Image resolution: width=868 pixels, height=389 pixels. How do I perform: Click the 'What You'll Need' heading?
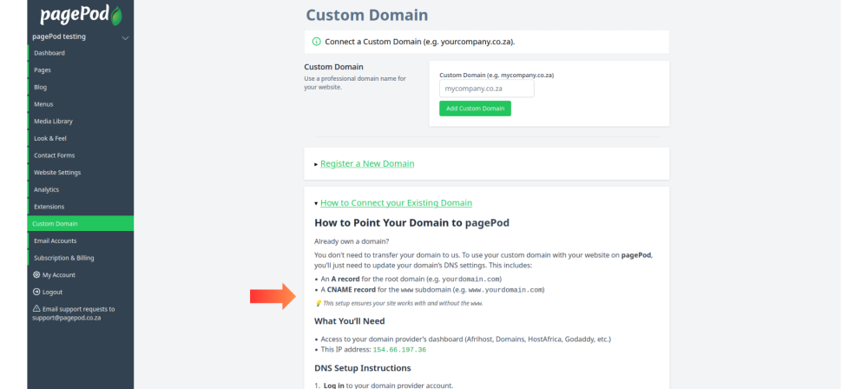pos(349,321)
